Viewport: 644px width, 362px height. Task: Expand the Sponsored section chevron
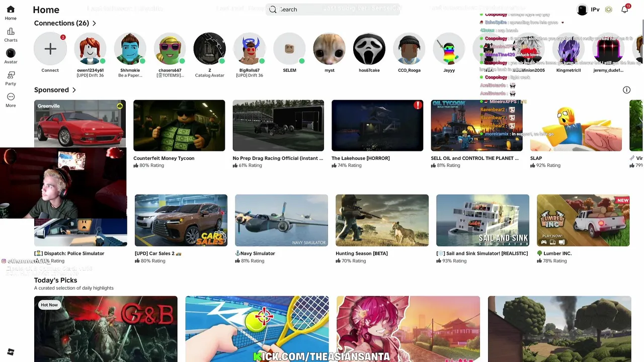click(74, 90)
